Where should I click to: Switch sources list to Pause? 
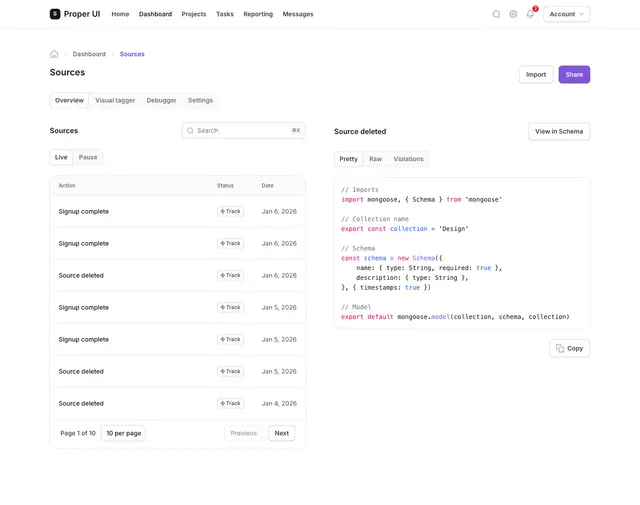coord(88,157)
